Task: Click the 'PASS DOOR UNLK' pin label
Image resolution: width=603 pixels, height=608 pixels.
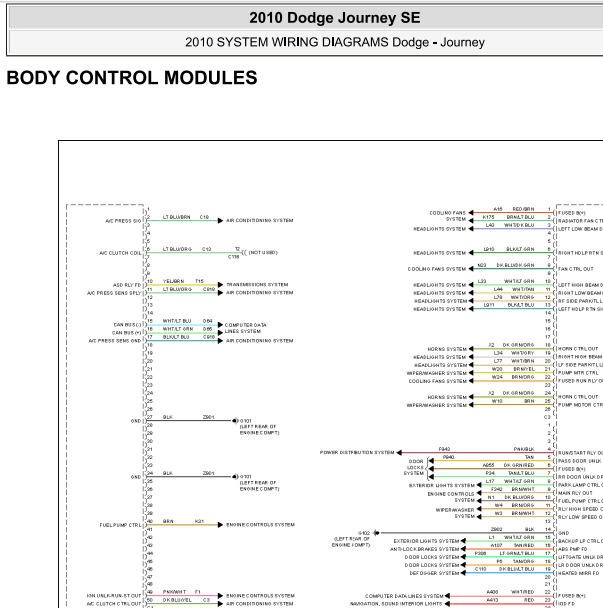Action: click(579, 461)
